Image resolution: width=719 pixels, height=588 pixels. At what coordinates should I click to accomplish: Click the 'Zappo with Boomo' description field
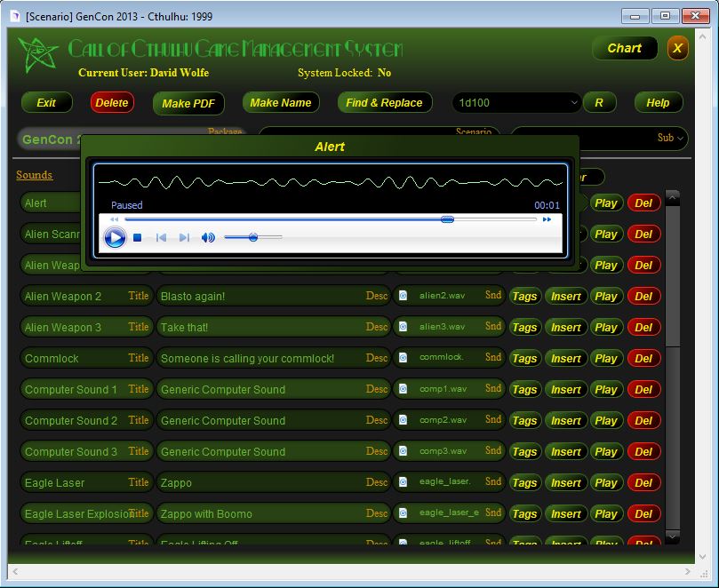[x=274, y=513]
